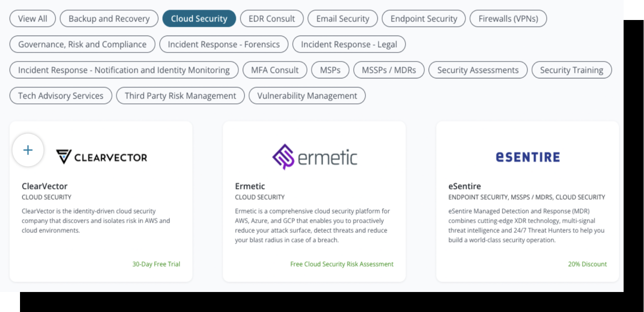The height and width of the screenshot is (312, 644).
Task: Select the Cloud Security filter
Action: 199,18
